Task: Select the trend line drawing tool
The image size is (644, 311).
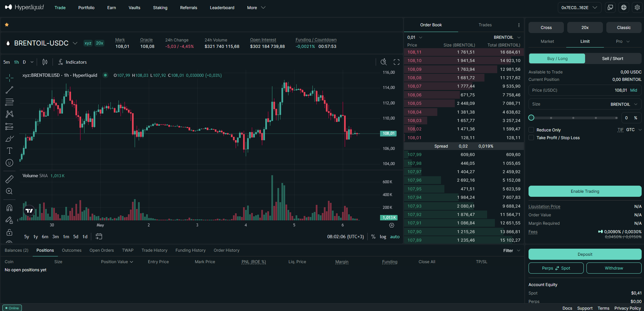Action: click(x=9, y=90)
